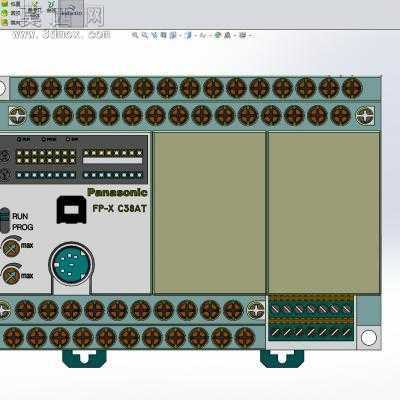Select the Panasonic logo text on model

tap(117, 192)
